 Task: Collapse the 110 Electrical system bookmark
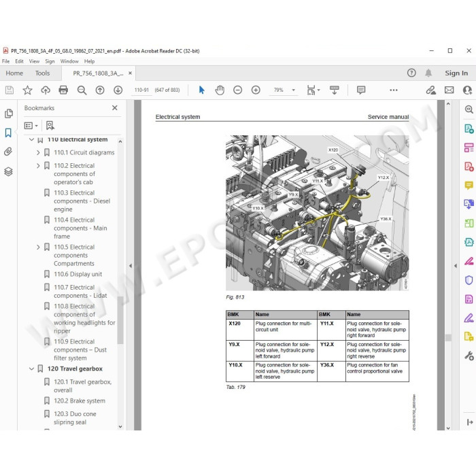coord(31,139)
